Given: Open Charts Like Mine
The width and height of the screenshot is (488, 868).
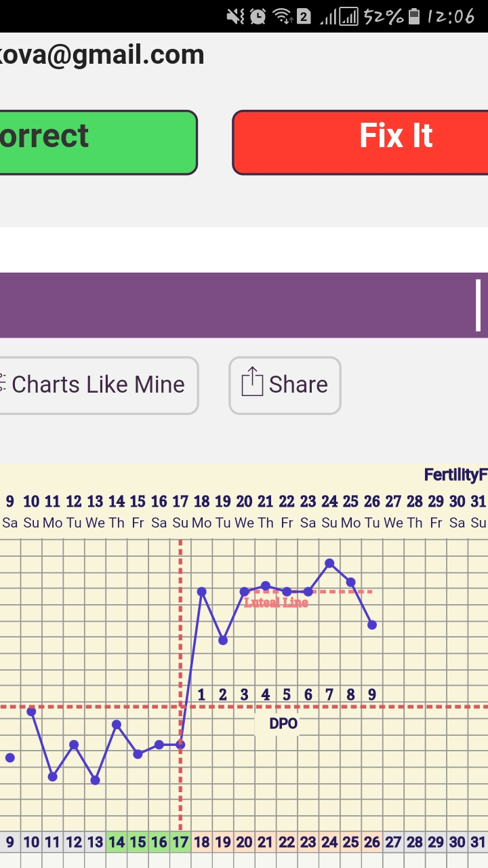Looking at the screenshot, I should tap(98, 384).
